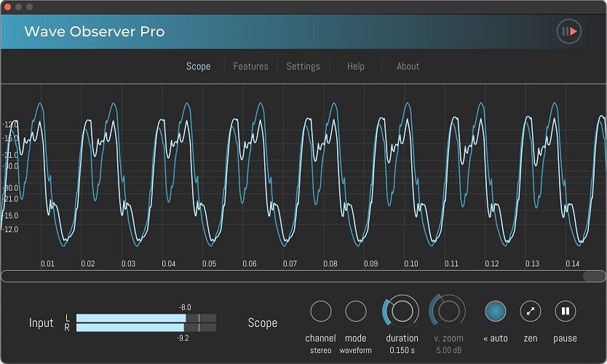Click the L input level meter
Screen dimensions: 607x364
146,318
